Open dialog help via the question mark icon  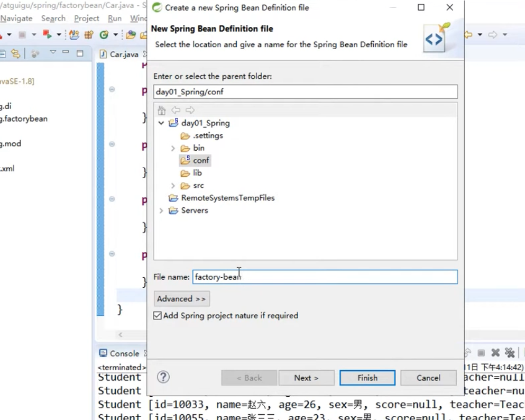[x=163, y=377]
